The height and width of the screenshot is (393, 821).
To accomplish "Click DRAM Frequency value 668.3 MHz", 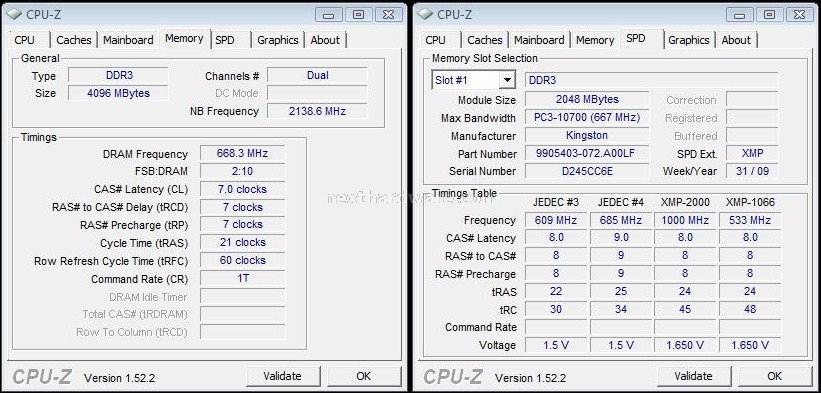I will tap(242, 153).
